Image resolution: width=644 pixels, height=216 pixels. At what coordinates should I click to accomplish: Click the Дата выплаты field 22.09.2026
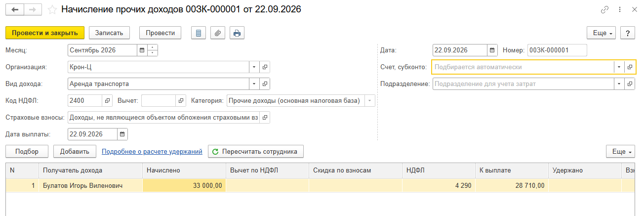92,134
